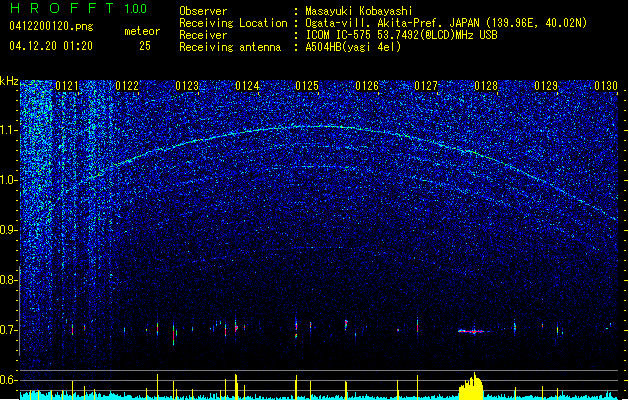Click the 0125 time marker
Screen dimensions: 629x400
(306, 86)
